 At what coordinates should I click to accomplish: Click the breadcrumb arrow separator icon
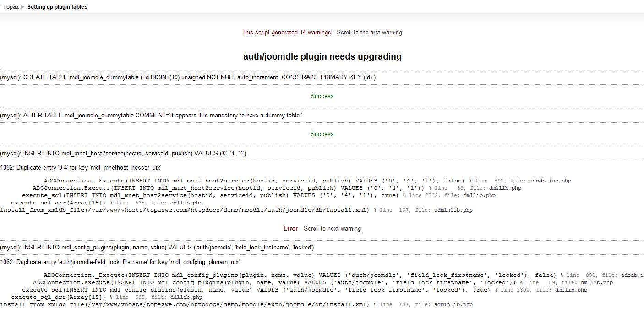click(x=23, y=7)
